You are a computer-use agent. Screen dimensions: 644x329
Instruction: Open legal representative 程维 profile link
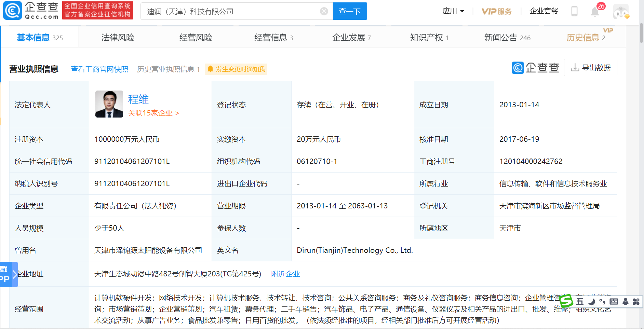(138, 99)
